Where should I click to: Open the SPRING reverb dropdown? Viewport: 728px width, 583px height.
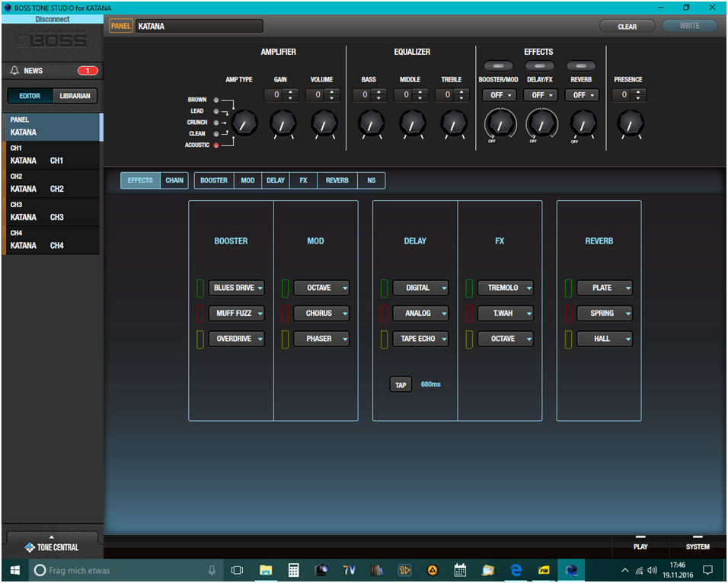point(605,314)
